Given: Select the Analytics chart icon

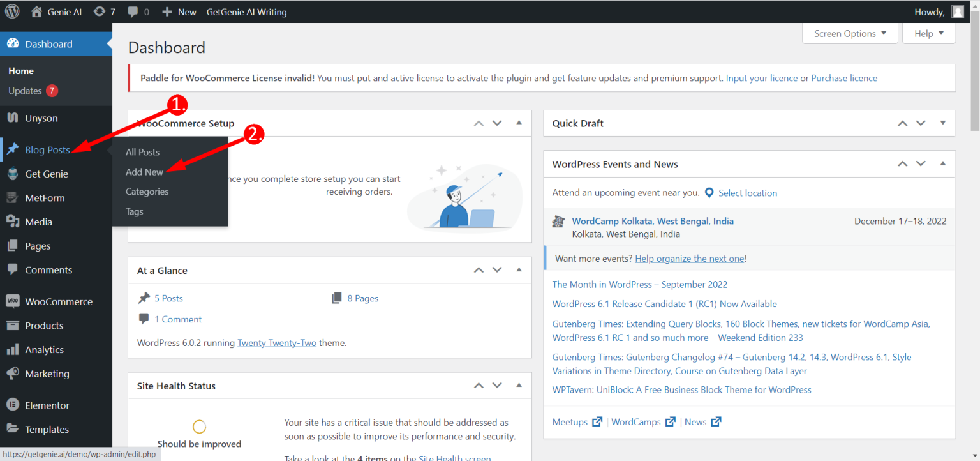Looking at the screenshot, I should click(x=13, y=349).
